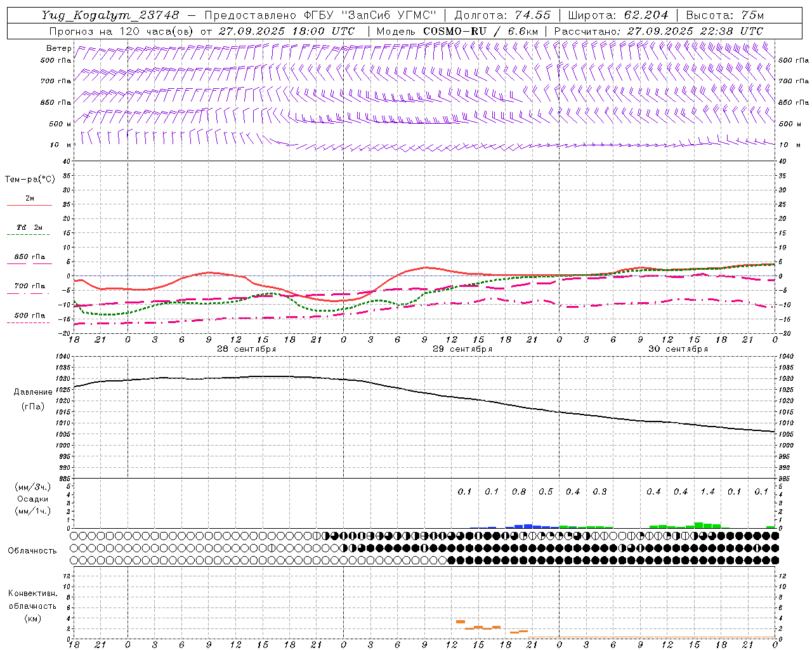Click the 0.8 precipitation amount value
Image resolution: width=812 pixels, height=650 pixels.
(518, 492)
